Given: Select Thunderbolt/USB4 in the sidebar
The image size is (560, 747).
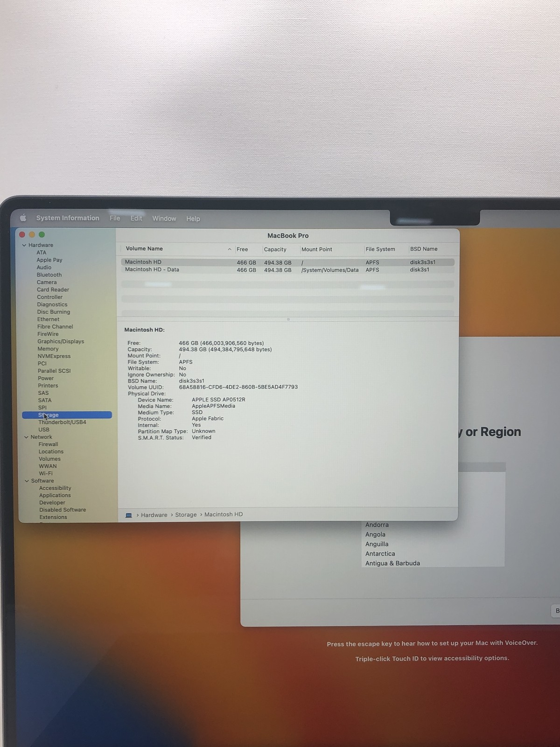Looking at the screenshot, I should tap(62, 422).
